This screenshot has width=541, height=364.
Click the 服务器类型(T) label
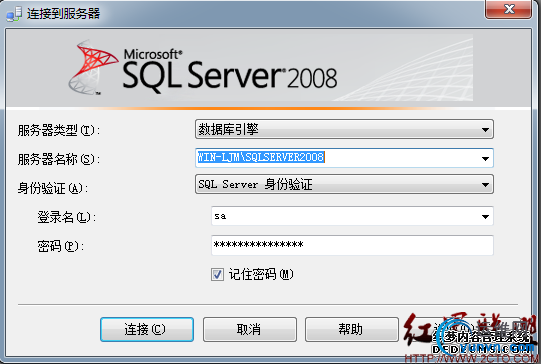point(59,130)
